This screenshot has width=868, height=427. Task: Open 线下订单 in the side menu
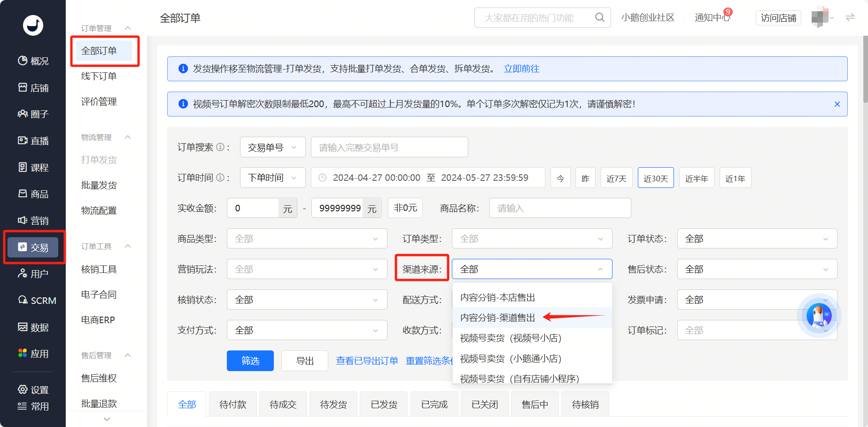tap(99, 76)
